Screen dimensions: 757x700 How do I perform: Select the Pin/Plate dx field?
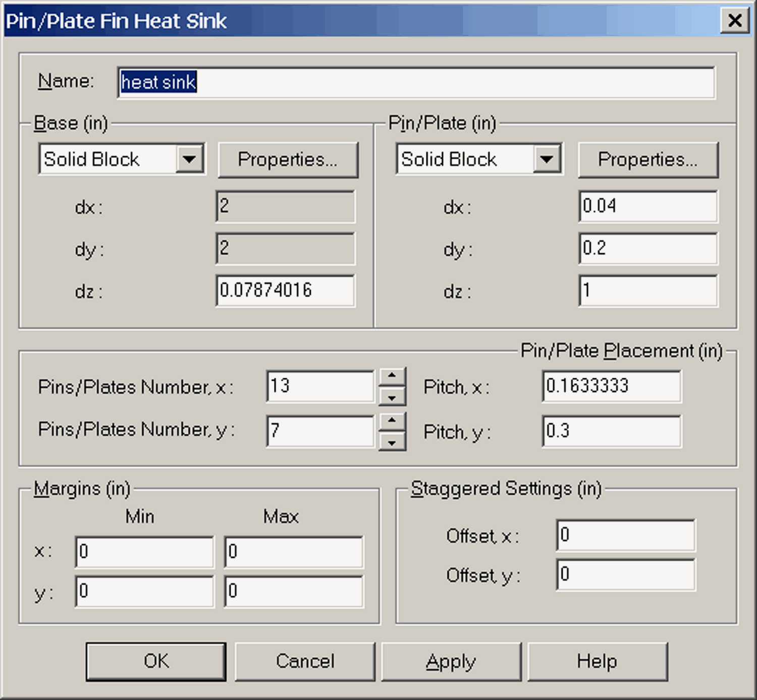pos(647,206)
